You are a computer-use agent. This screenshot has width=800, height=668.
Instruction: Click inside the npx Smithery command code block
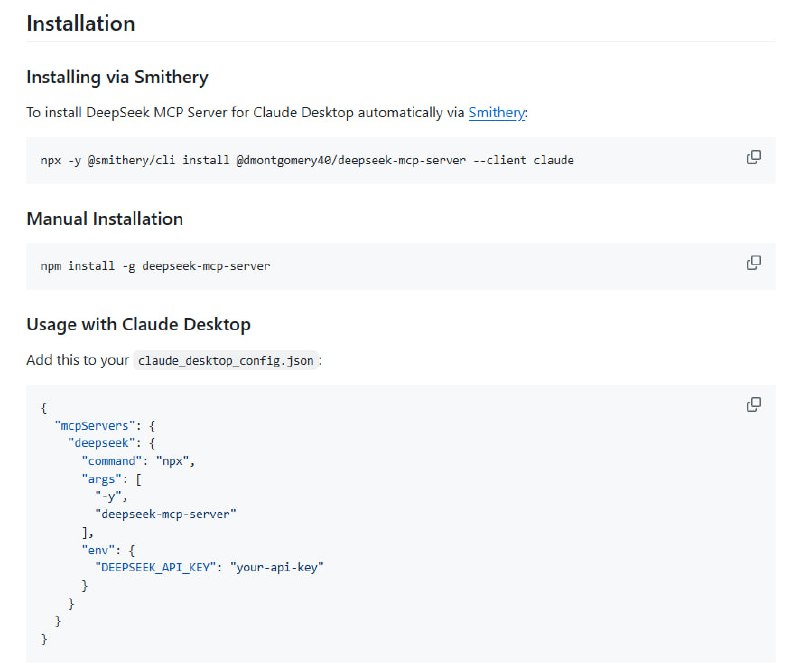pos(300,160)
